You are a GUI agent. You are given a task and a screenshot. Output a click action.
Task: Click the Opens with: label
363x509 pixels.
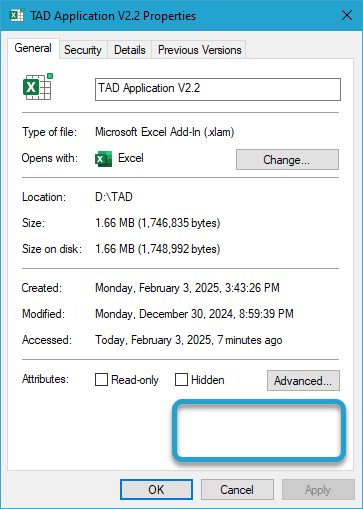[x=50, y=158]
